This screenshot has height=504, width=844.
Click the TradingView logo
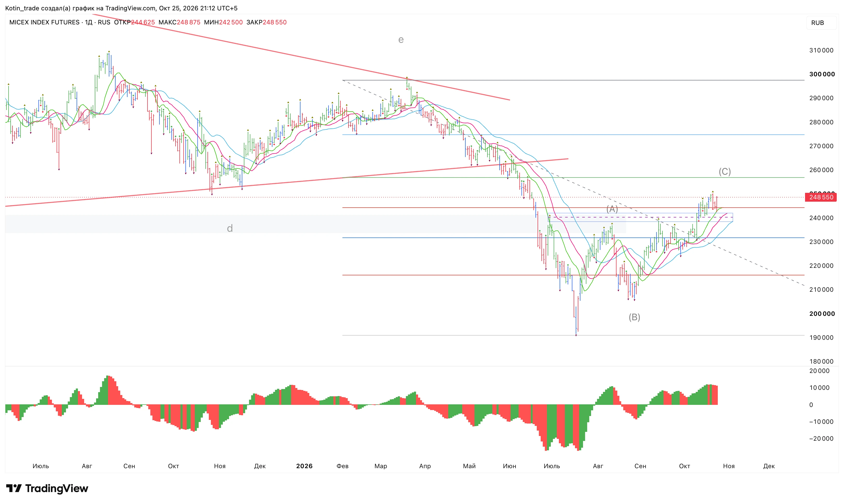47,488
